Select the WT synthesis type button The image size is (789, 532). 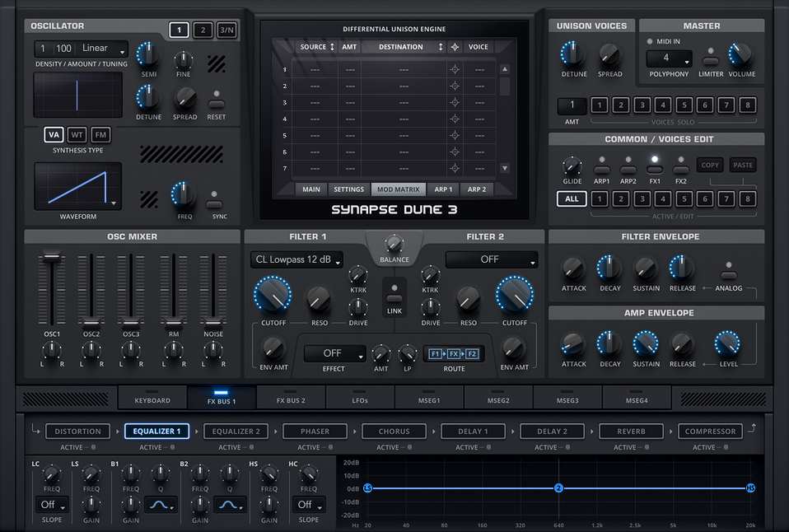[x=77, y=135]
